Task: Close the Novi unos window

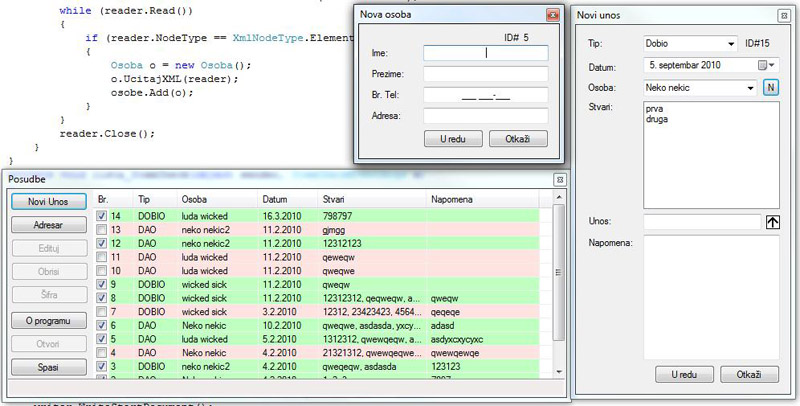Action: pos(785,16)
